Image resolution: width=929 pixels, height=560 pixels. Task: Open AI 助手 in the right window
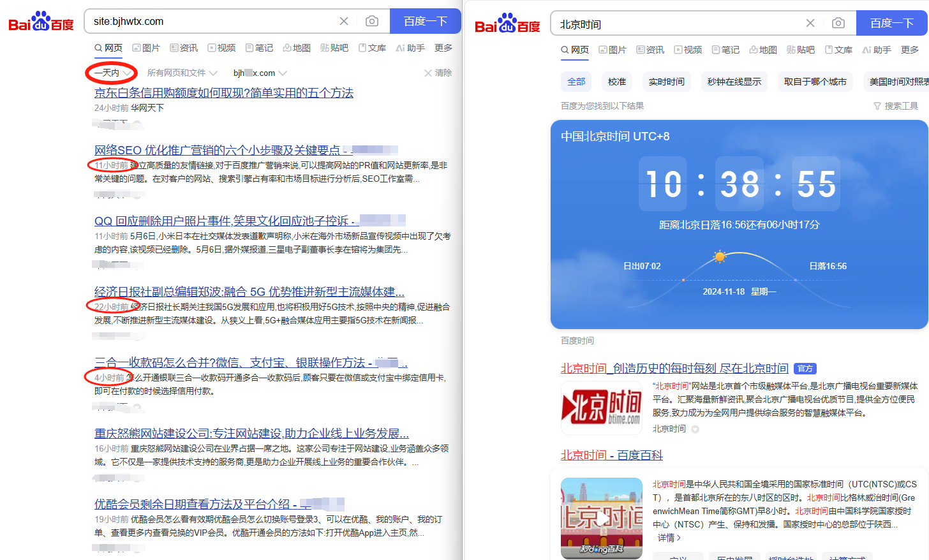point(877,50)
